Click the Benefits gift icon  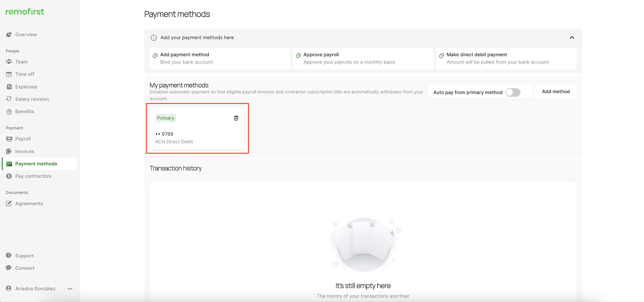pos(9,111)
